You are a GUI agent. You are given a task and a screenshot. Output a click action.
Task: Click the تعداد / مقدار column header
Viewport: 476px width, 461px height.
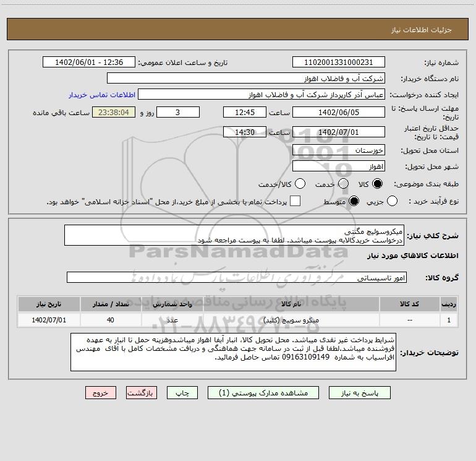tap(111, 304)
